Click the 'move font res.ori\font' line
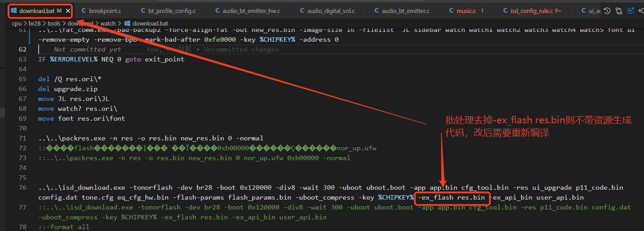The height and width of the screenshot is (231, 644). (x=82, y=118)
